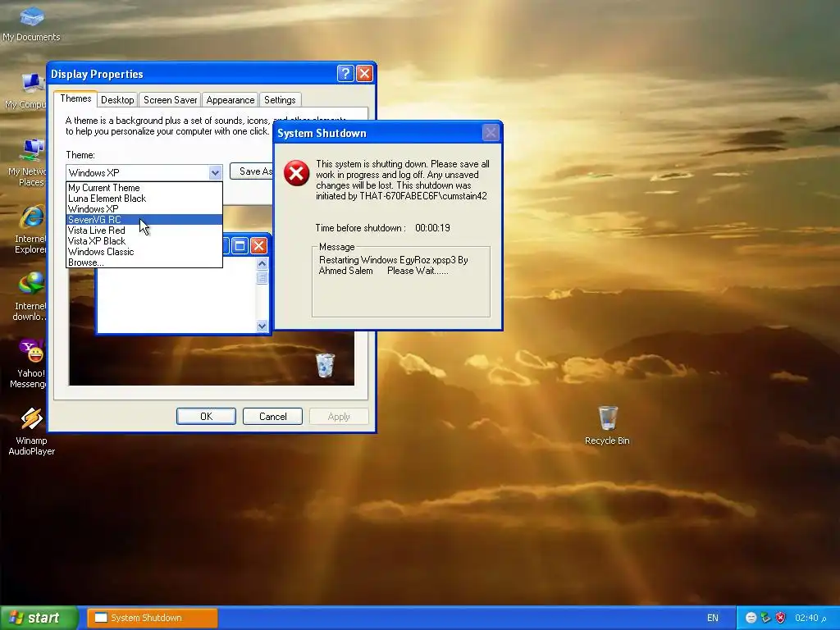Open the Start menu
The width and height of the screenshot is (840, 630).
[x=39, y=618]
